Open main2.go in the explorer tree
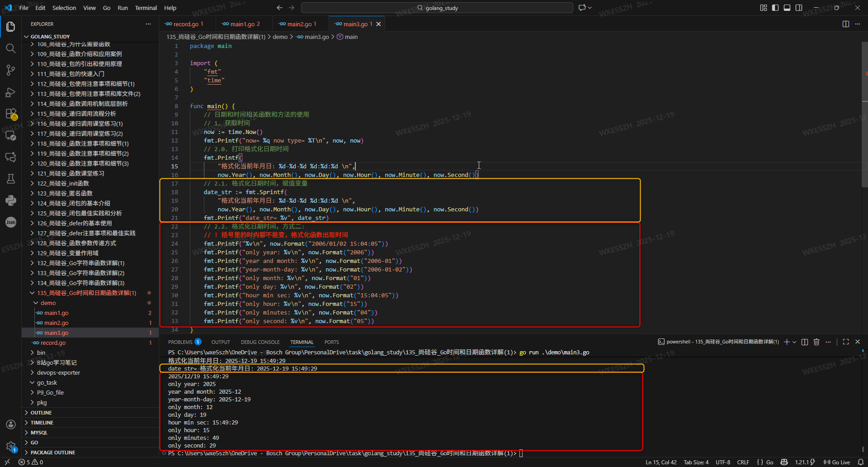The image size is (868, 467). coord(56,323)
